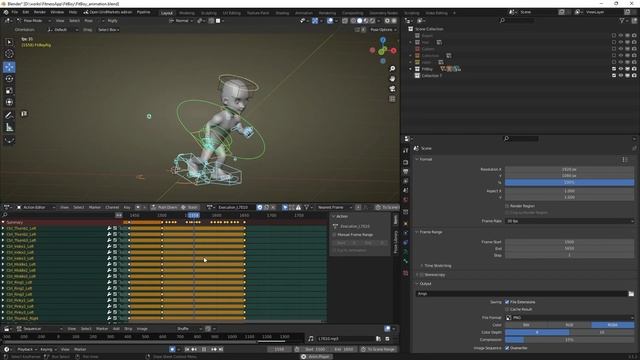Toggle the Manual Frame Range checkbox
This screenshot has height=360, width=640.
tap(334, 235)
